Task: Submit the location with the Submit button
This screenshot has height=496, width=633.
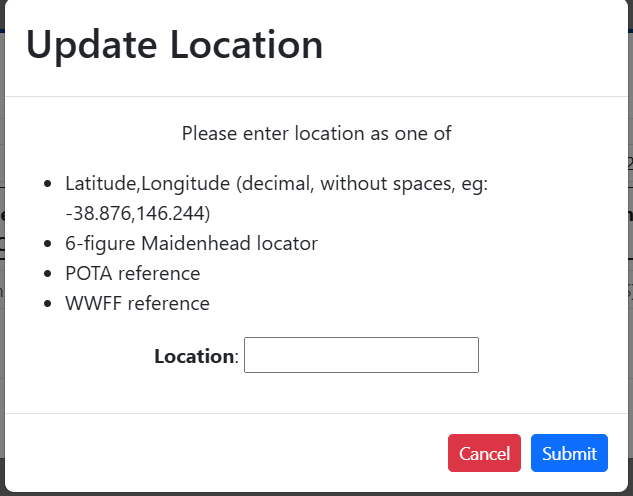Action: pos(569,453)
